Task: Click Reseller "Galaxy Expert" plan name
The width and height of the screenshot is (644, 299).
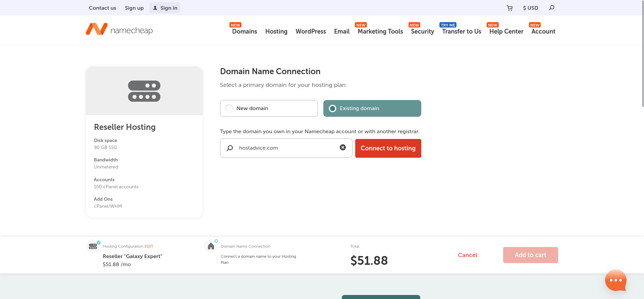Action: coord(132,256)
